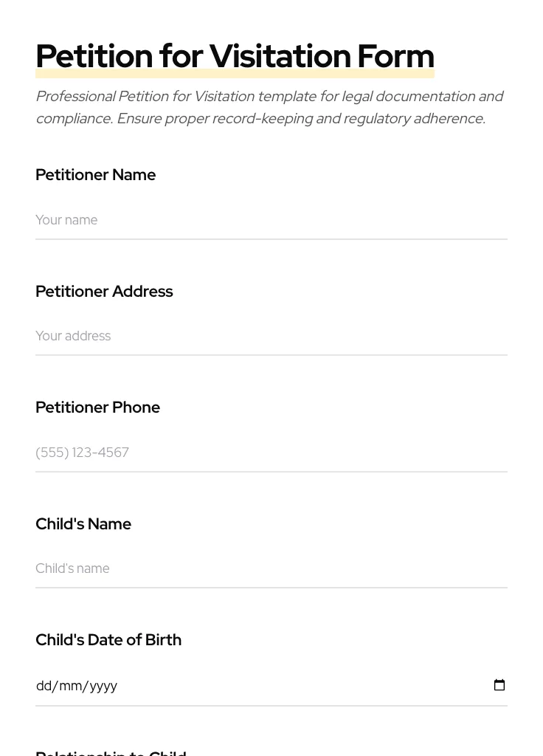543x756 pixels.
Task: Click into the Child's Name field
Action: coord(271,568)
